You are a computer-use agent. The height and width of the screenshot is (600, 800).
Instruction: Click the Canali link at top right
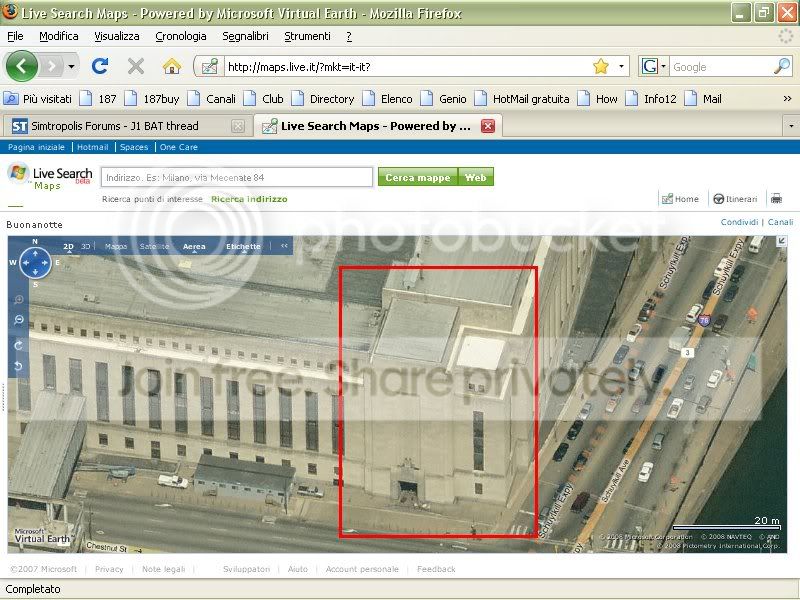coord(780,222)
